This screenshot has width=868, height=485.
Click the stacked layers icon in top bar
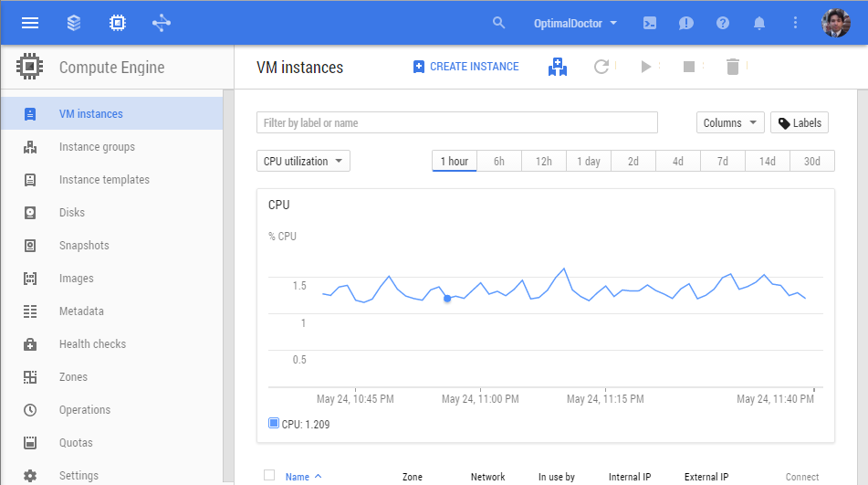(74, 23)
